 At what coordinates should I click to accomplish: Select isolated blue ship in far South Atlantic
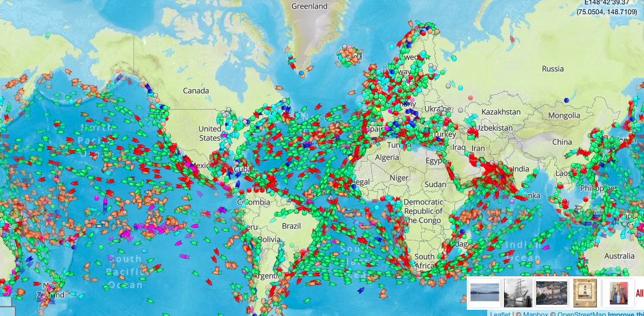[360, 290]
